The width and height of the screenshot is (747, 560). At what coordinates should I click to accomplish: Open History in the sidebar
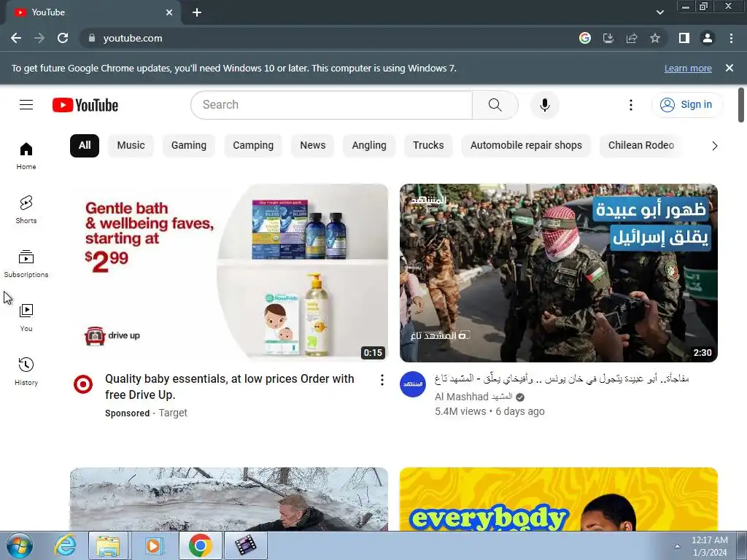(26, 371)
